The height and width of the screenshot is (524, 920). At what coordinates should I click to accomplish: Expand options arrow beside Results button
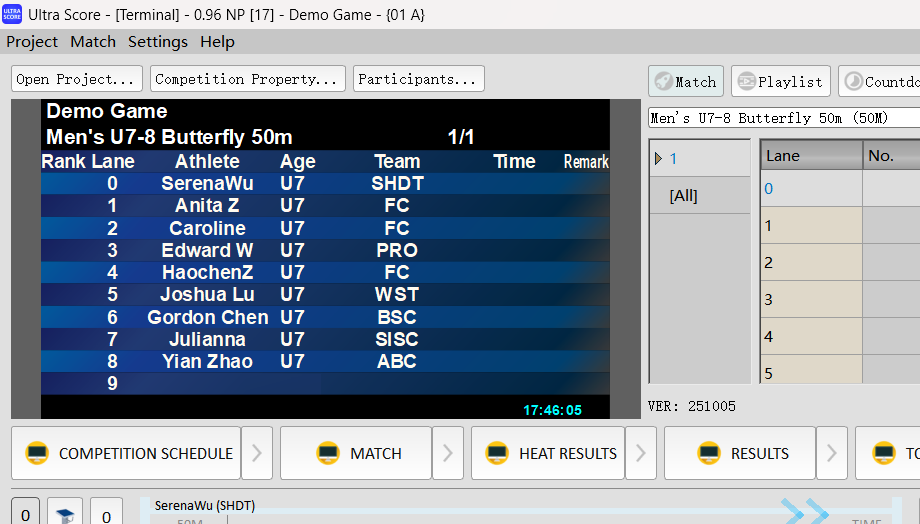pyautogui.click(x=831, y=453)
